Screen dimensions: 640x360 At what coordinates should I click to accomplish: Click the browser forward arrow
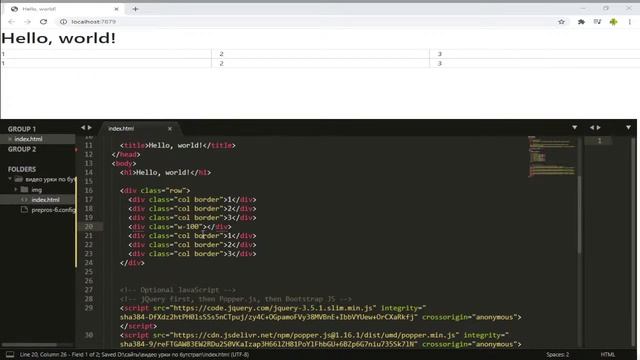27,22
